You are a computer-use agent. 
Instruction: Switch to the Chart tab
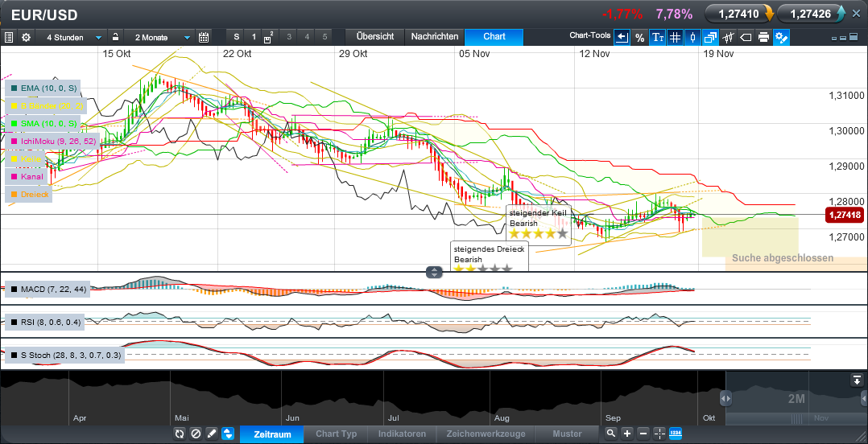point(494,36)
